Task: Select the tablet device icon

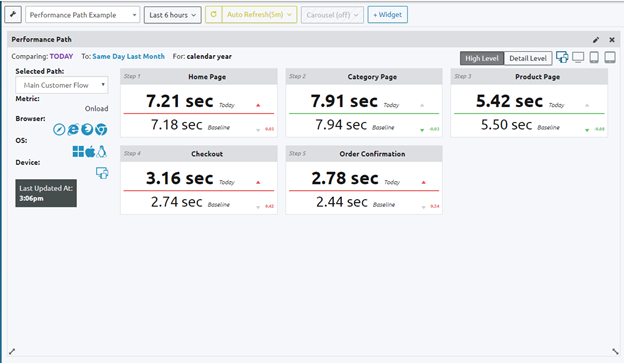Action: [x=610, y=57]
